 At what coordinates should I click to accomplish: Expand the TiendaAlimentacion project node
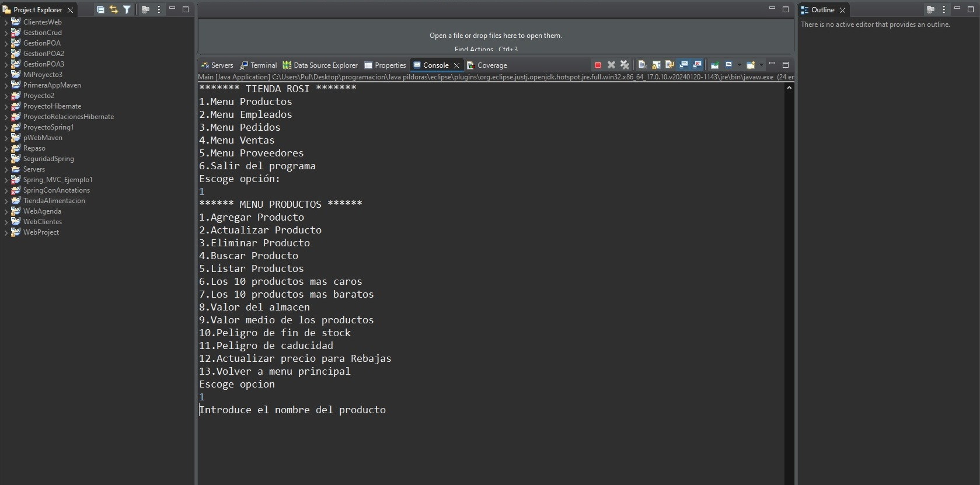[x=6, y=201]
